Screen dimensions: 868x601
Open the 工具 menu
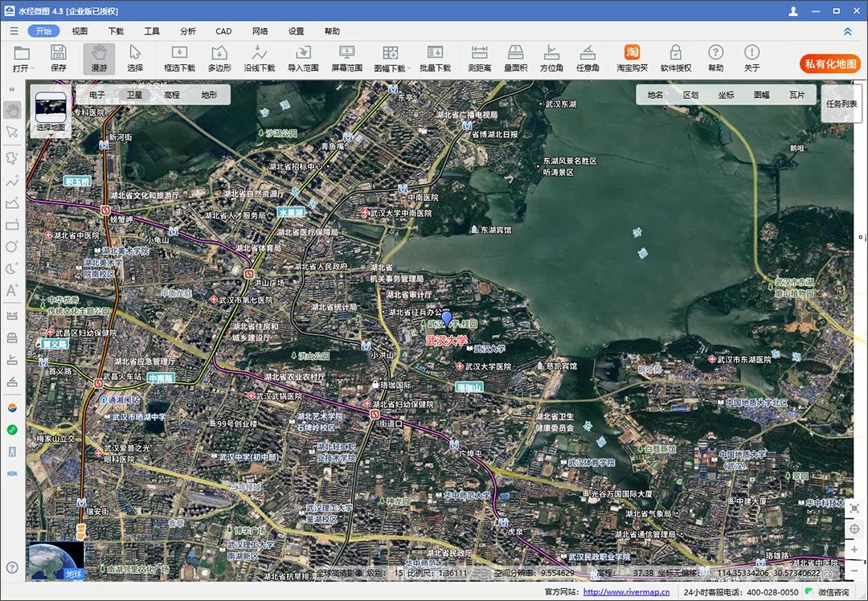[152, 31]
